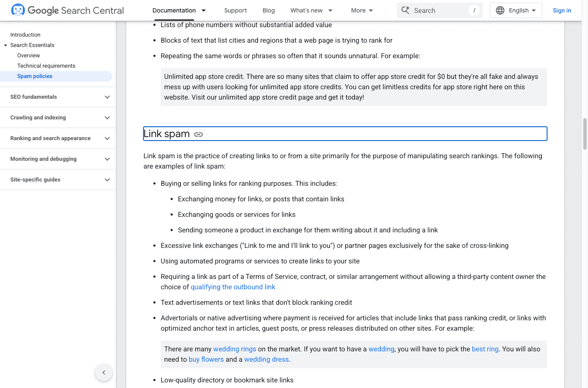Click the Link spam heading text
588x388 pixels.
167,134
